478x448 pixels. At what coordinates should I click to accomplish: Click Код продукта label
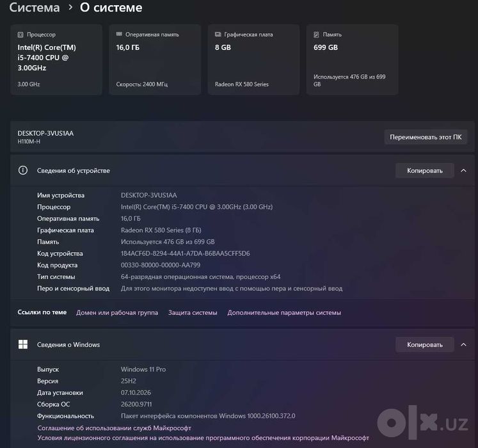57,265
